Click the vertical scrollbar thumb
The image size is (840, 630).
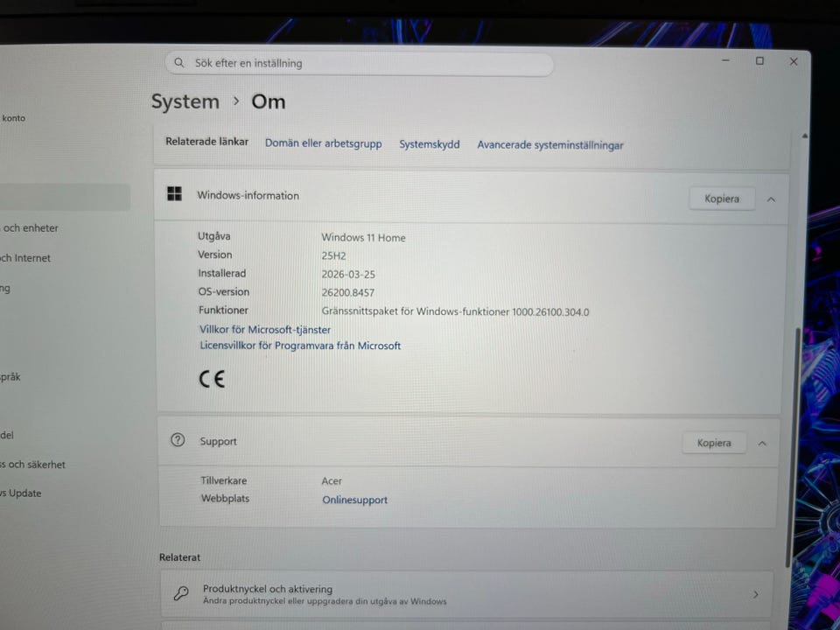point(794,447)
